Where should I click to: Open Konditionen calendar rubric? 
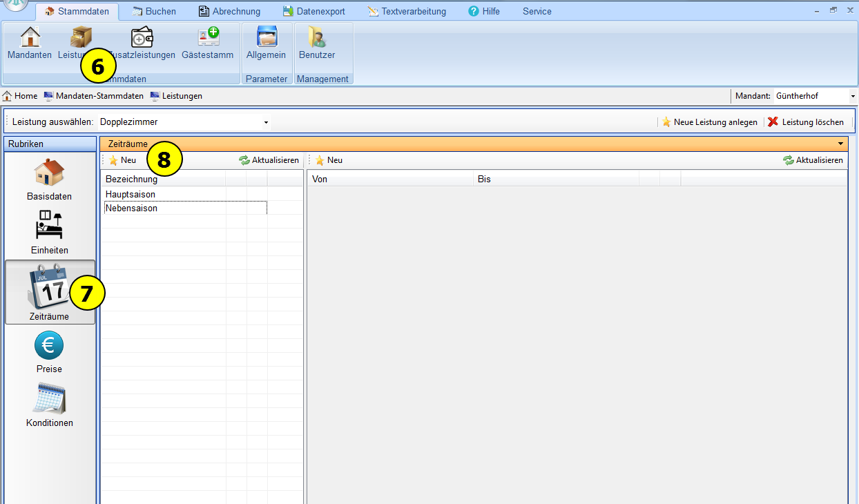click(x=49, y=405)
